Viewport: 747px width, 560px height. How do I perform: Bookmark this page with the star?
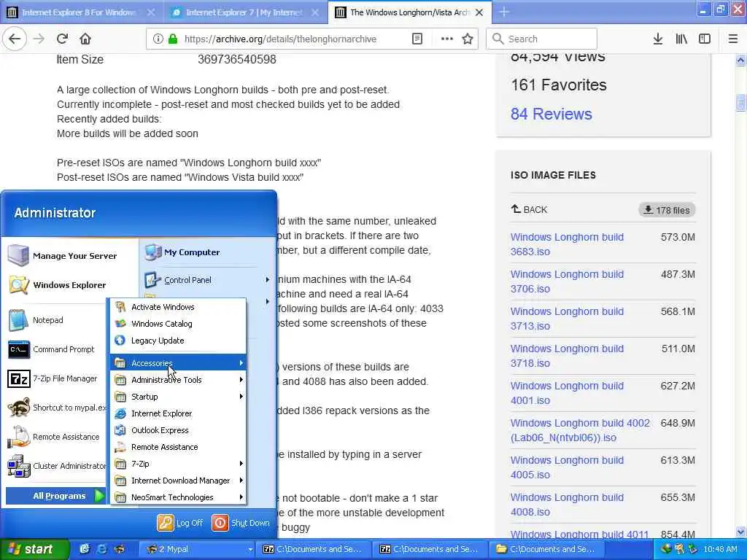[x=468, y=39]
